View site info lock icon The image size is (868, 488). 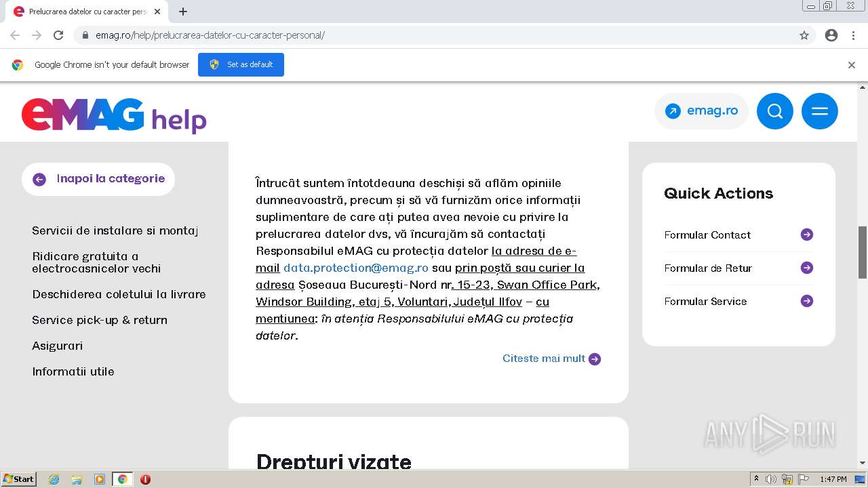[x=85, y=35]
